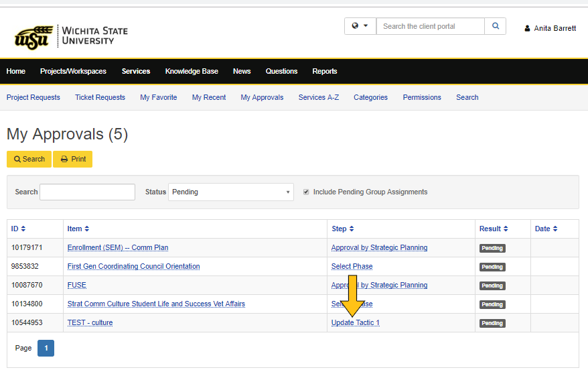588x374 pixels.
Task: Open My Recent tab
Action: [209, 98]
